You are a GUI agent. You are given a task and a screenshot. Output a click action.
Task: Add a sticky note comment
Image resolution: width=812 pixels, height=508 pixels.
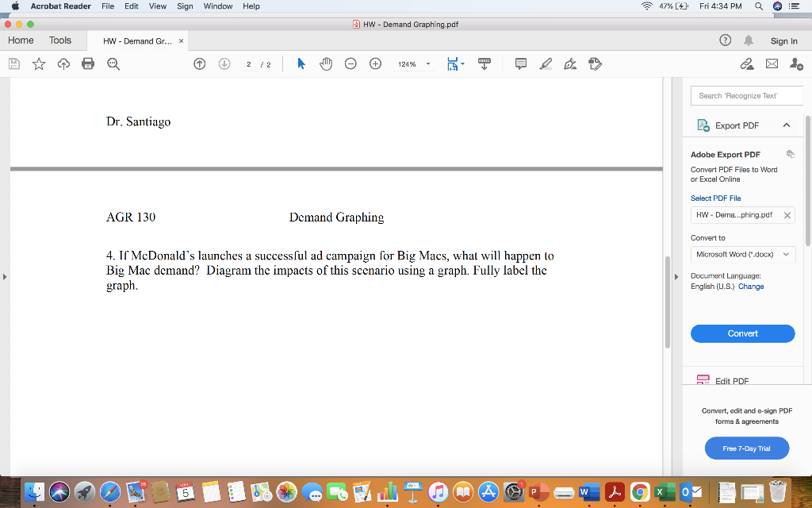tap(520, 63)
